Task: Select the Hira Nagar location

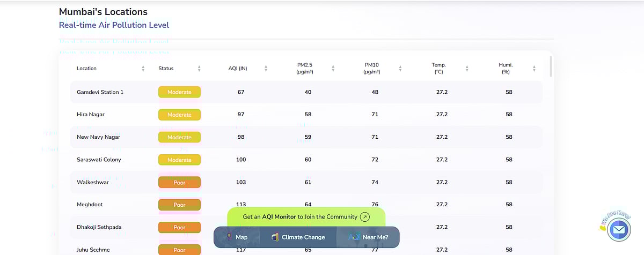Action: tap(92, 115)
